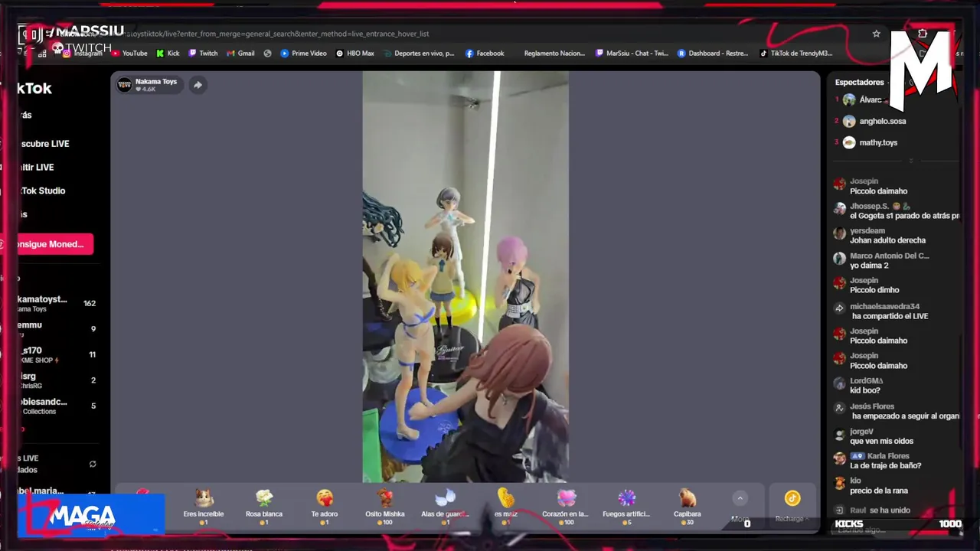Send the Te adoro gift
980x551 pixels.
(325, 507)
